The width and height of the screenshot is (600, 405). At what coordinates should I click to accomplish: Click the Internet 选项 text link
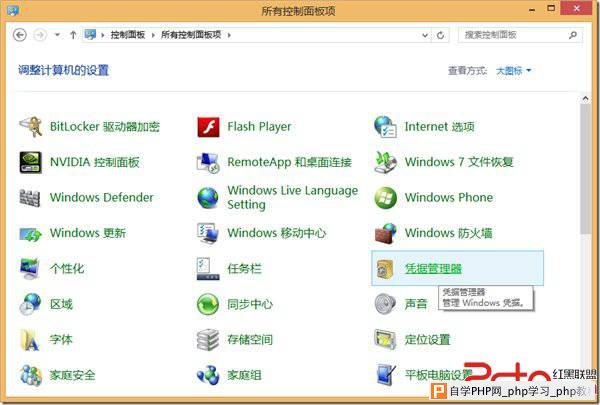click(x=440, y=127)
